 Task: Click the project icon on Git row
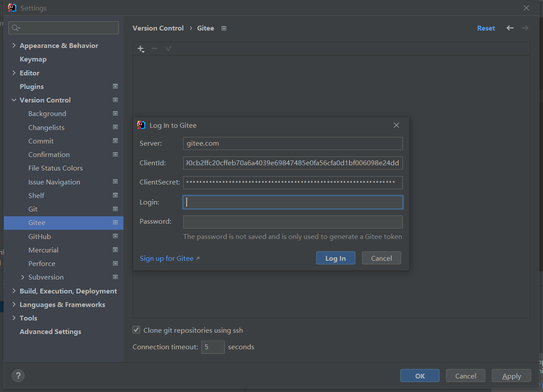(x=115, y=209)
